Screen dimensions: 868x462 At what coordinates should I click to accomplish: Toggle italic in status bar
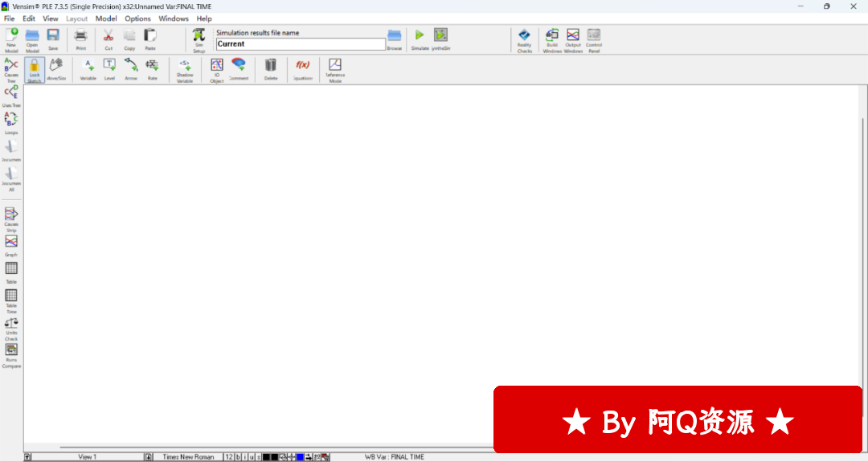pyautogui.click(x=244, y=457)
